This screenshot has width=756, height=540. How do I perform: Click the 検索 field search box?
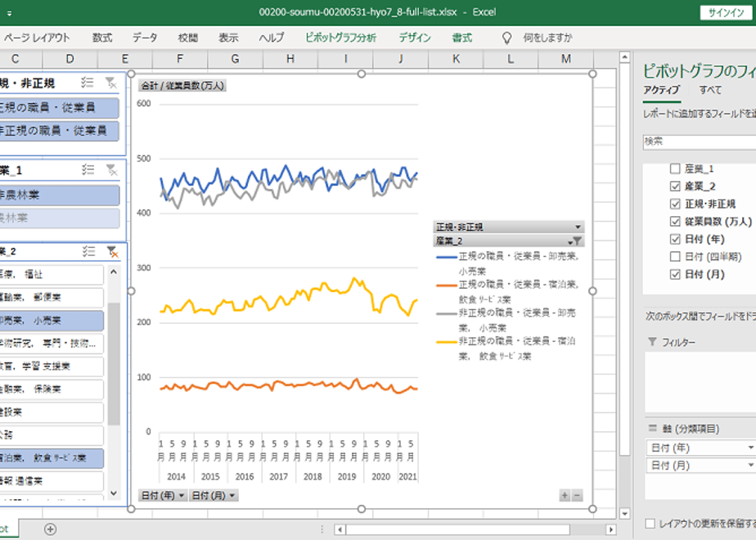(699, 142)
